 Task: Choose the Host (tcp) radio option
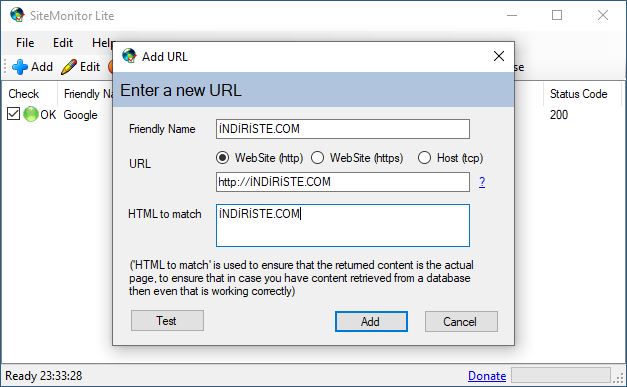424,158
